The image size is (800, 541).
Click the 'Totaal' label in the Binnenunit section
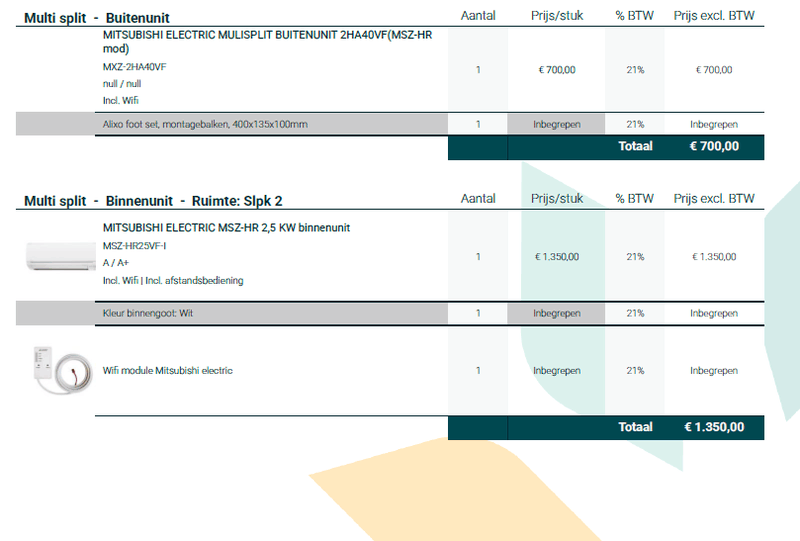tap(635, 427)
